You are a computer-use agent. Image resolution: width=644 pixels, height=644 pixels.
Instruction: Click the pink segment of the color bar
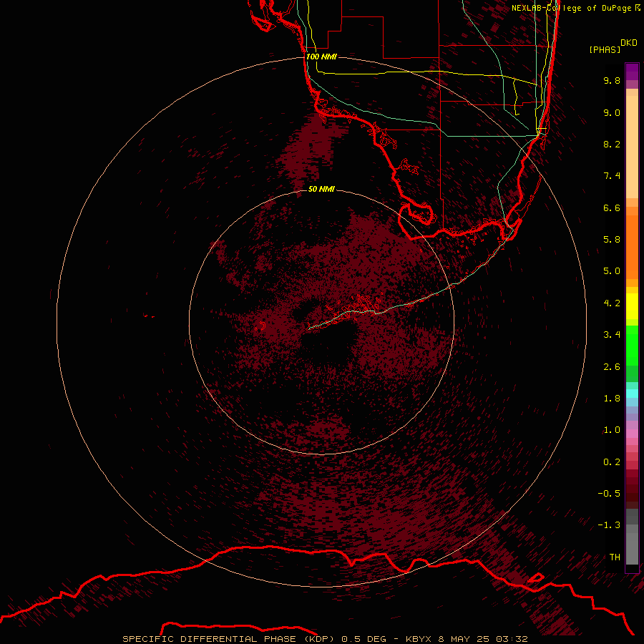coord(632,434)
